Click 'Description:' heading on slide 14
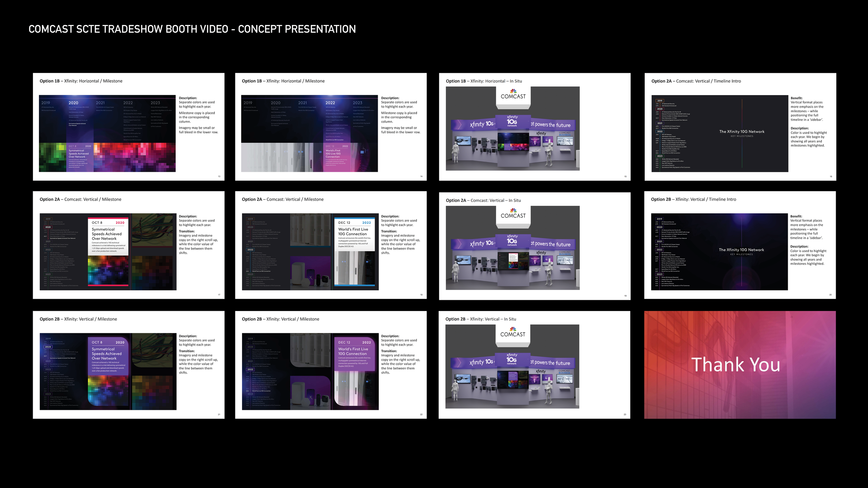868x488 pixels. [390, 98]
